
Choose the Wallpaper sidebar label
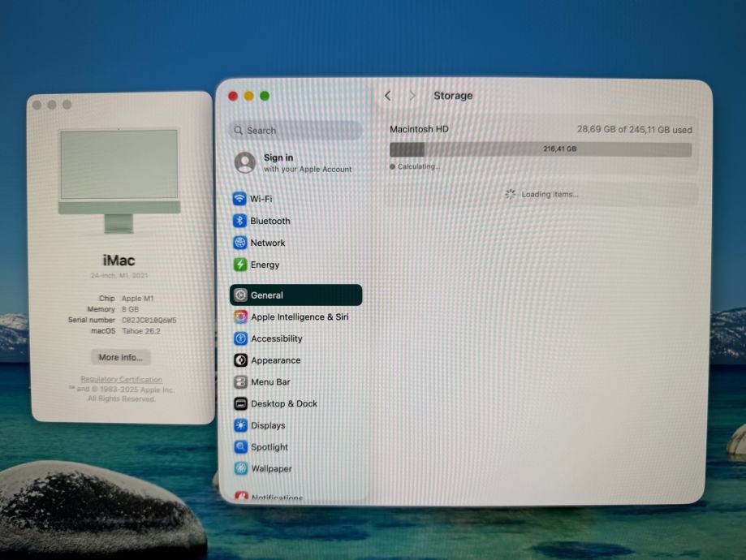tap(272, 468)
